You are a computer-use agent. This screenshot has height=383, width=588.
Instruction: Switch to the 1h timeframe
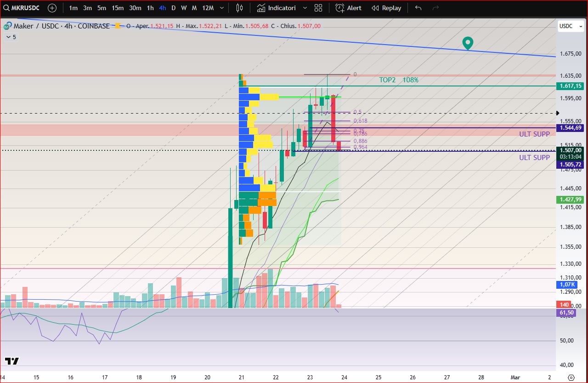[x=150, y=8]
